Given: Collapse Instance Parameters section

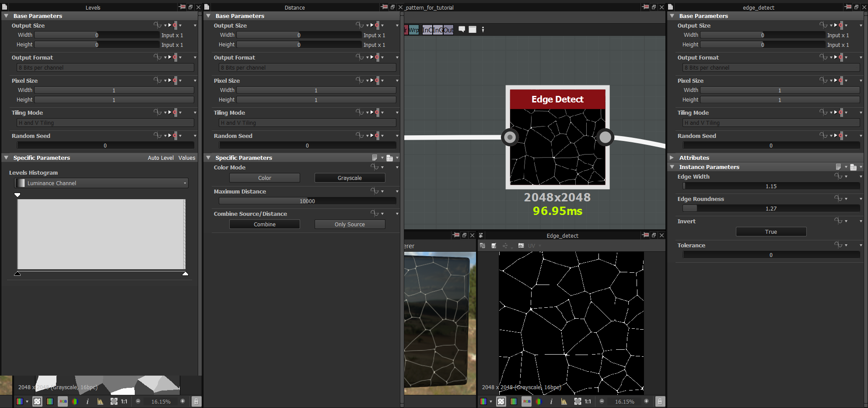Looking at the screenshot, I should tap(672, 167).
